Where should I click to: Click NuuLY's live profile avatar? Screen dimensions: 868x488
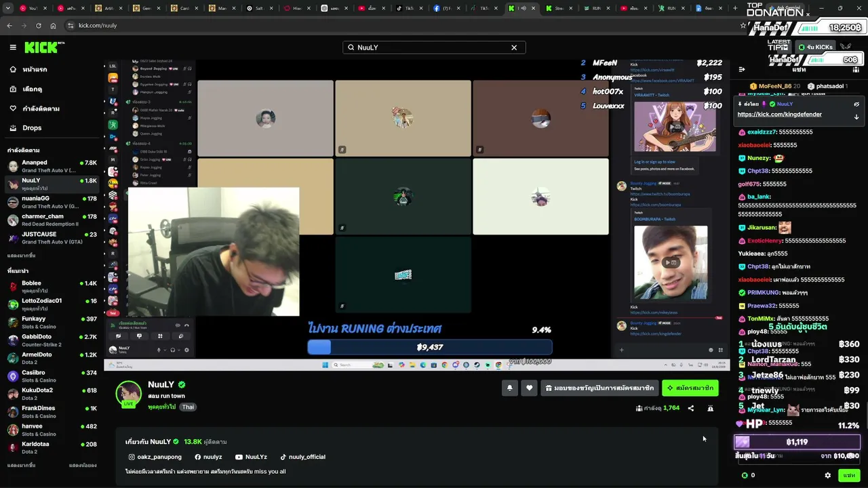pos(128,394)
